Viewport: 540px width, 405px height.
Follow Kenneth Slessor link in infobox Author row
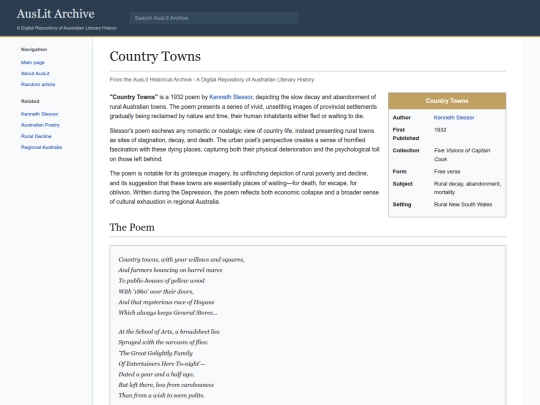point(454,117)
